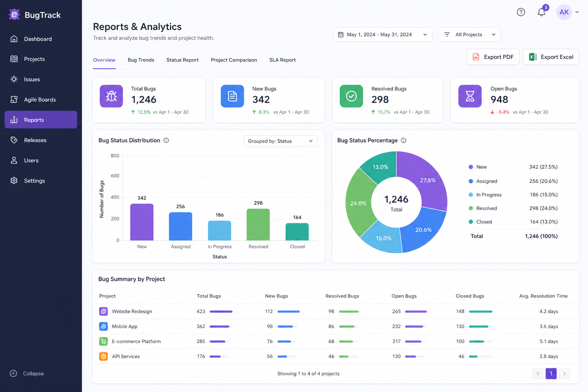Click the Settings gear icon

14,181
